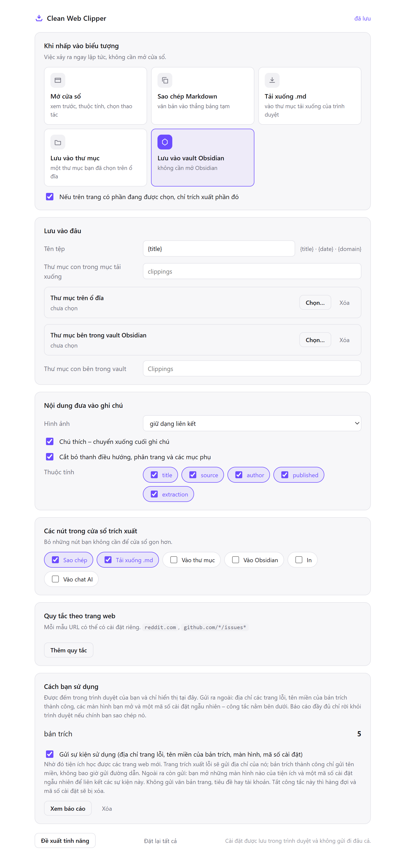Click the Cách bạn sử dụng heading
This screenshot has width=398, height=868.
point(71,686)
